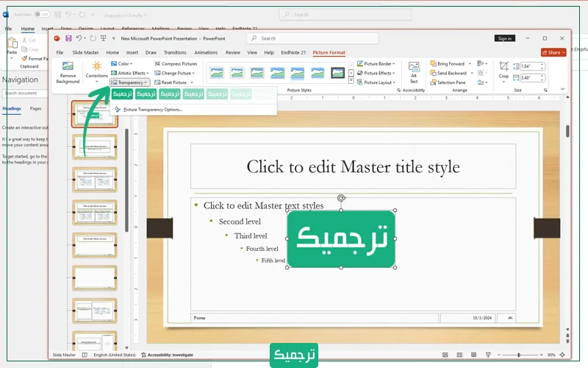Open Size dialog launcher
The width and height of the screenshot is (588, 368).
click(x=545, y=90)
